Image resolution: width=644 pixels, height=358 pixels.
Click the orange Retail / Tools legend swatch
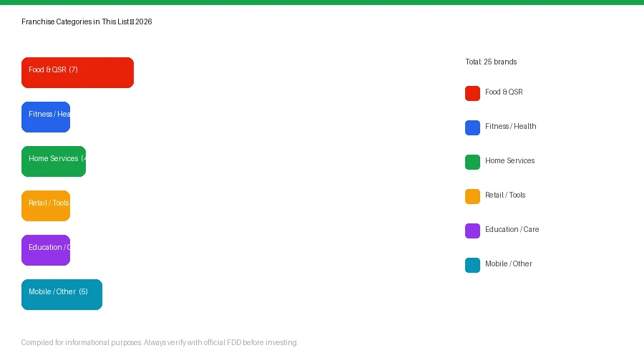click(472, 196)
